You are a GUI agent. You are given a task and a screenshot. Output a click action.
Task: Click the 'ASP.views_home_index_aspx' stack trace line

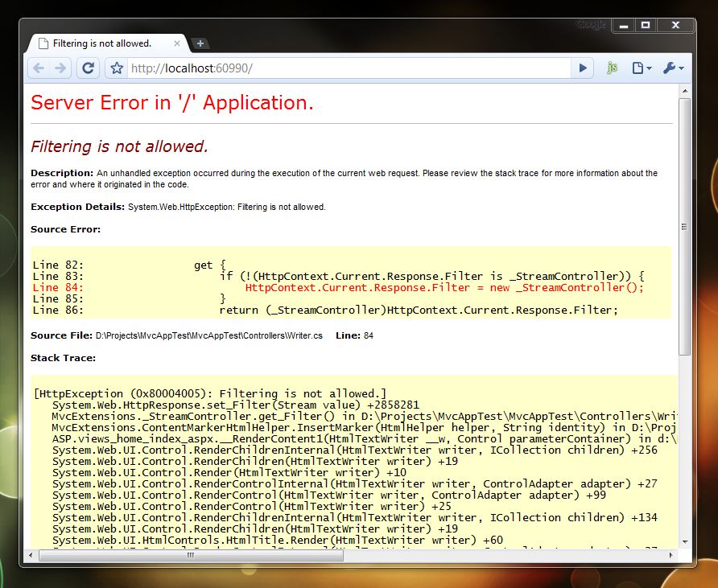point(365,439)
